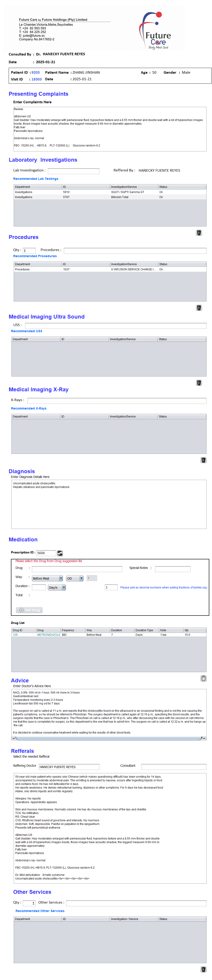Click the Drug name input field
Screen dimensions: 212x980
pos(77,569)
